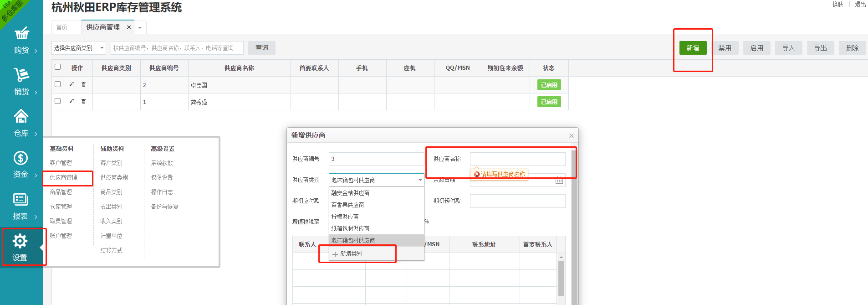Tick the checkbox for supplier 卓臣国

point(57,84)
